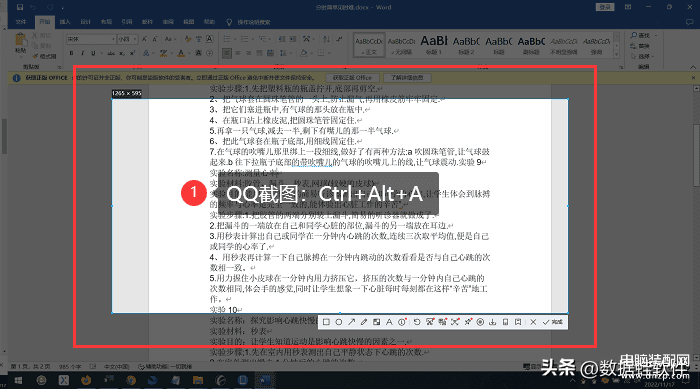Click the text highlight color button
The height and width of the screenshot is (389, 700).
(x=163, y=53)
